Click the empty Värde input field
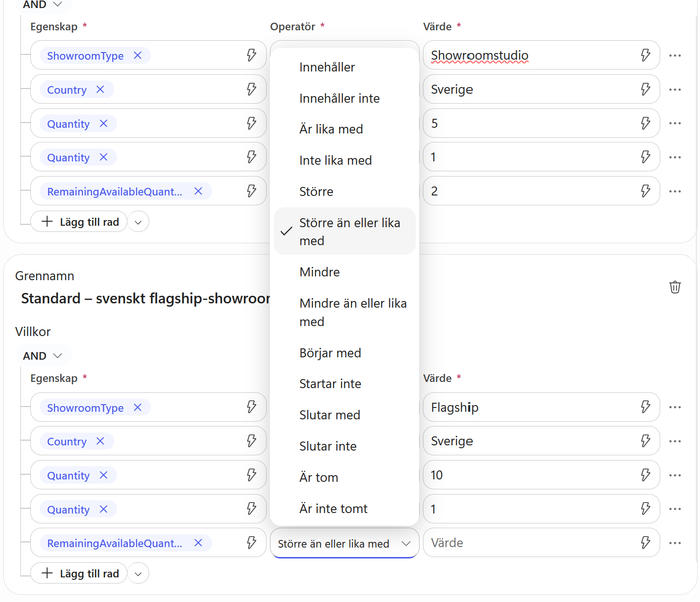This screenshot has height=602, width=700. pos(531,543)
